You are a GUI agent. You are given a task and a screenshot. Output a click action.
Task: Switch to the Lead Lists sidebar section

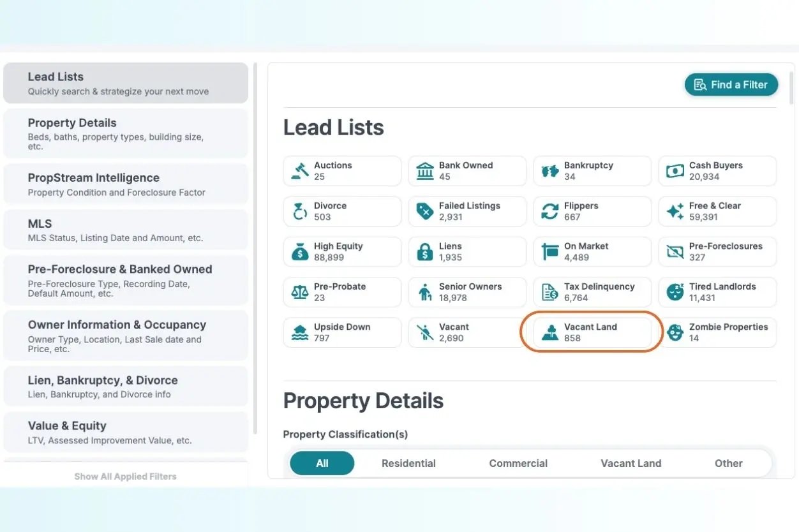pyautogui.click(x=125, y=83)
